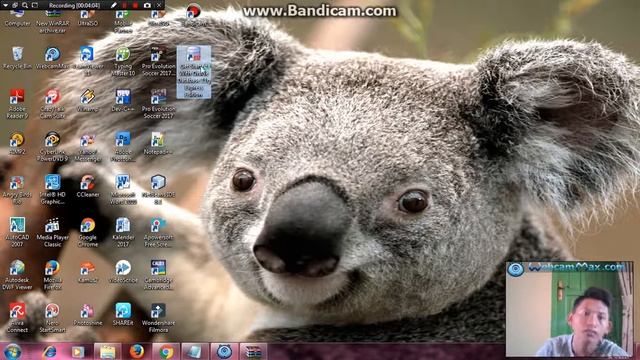This screenshot has width=640, height=360.
Task: Select the Photoshine desktop shortcut
Action: pyautogui.click(x=87, y=315)
